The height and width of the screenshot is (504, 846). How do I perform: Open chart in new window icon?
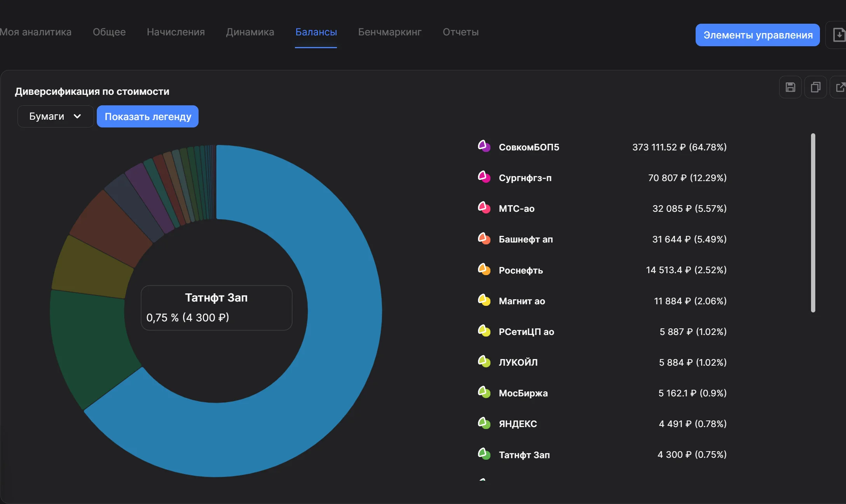[x=839, y=87]
